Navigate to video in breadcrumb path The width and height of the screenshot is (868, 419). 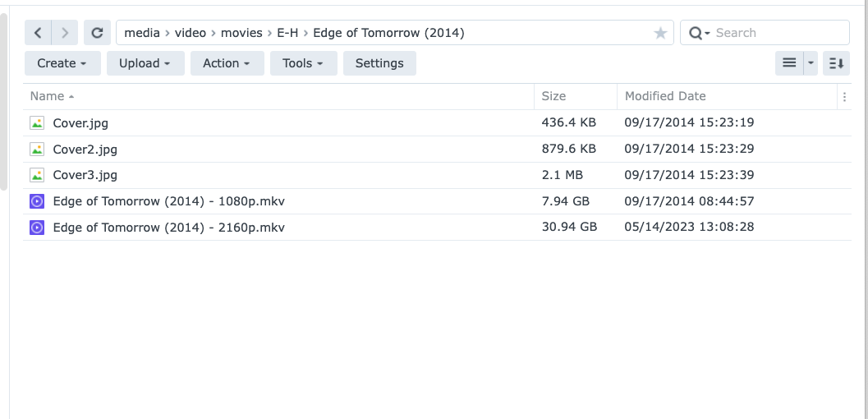click(191, 33)
